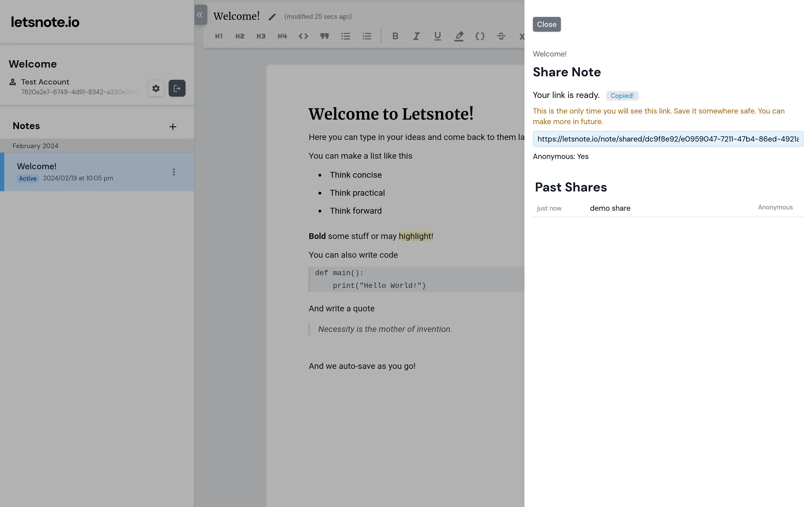The height and width of the screenshot is (507, 812).
Task: Click the H1 heading toolbar icon
Action: pyautogui.click(x=219, y=36)
